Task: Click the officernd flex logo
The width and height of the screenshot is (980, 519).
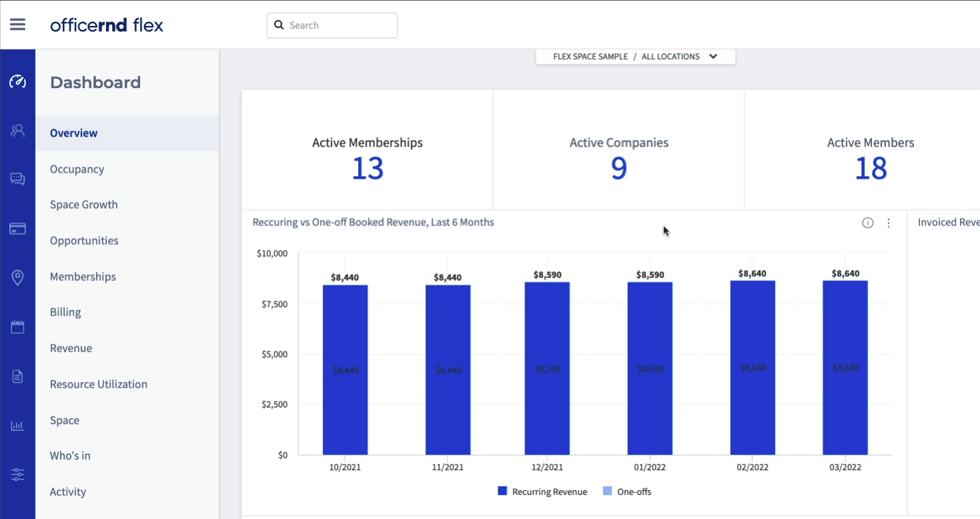Action: coord(107,25)
